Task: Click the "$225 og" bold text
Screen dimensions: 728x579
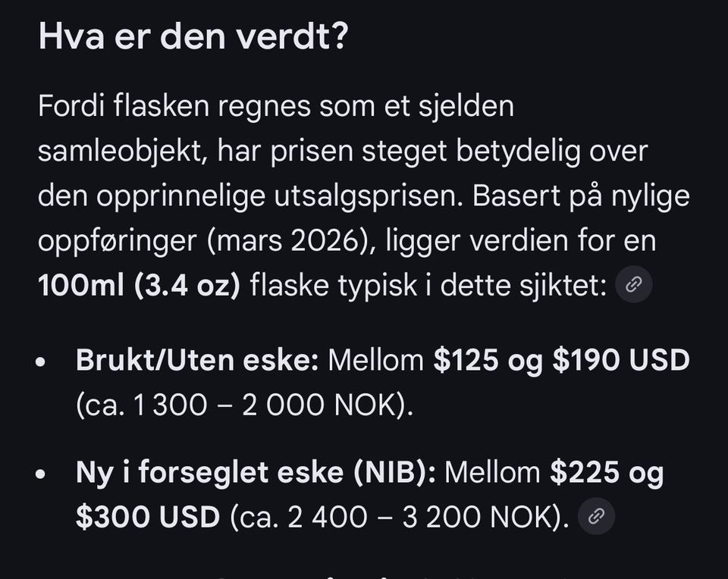Action: click(x=607, y=473)
